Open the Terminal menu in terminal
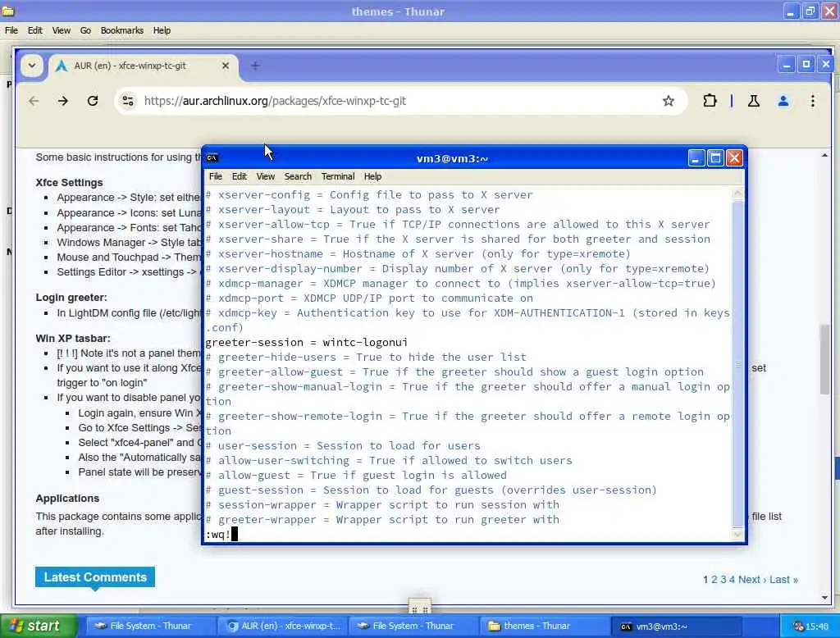The image size is (840, 638). click(337, 176)
